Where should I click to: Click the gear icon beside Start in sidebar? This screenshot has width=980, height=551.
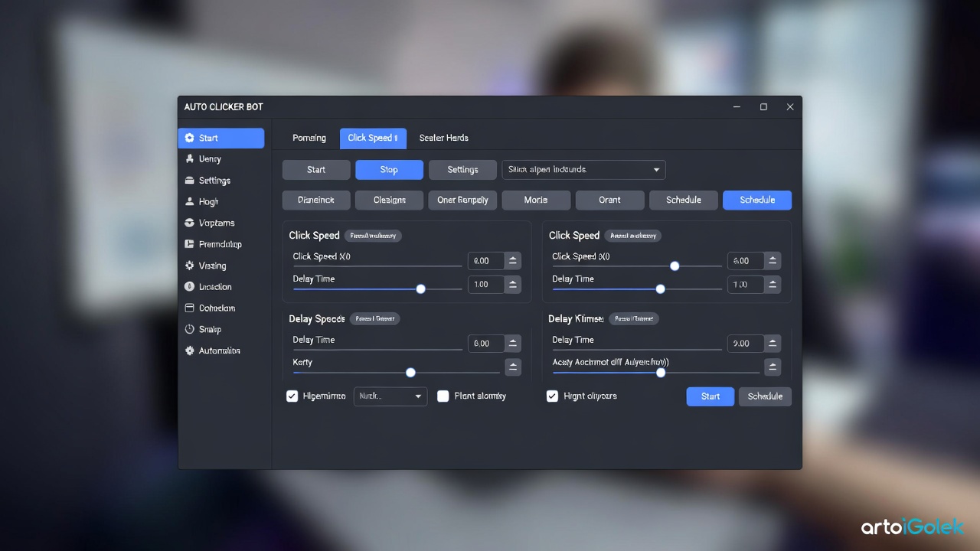[190, 138]
